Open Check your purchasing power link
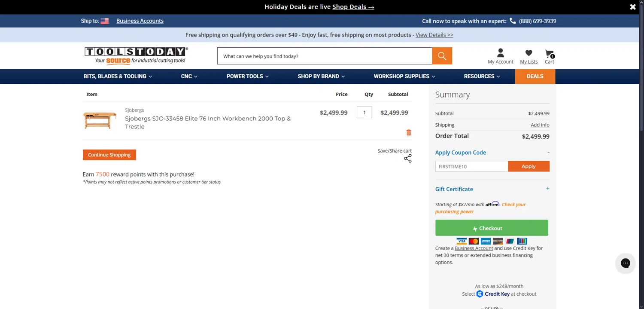 tap(480, 208)
